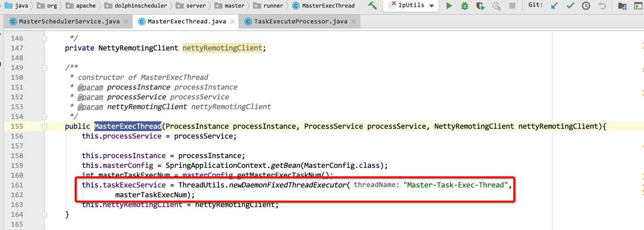
Task: Click MasterConfig.class on line 159
Action: pos(344,166)
